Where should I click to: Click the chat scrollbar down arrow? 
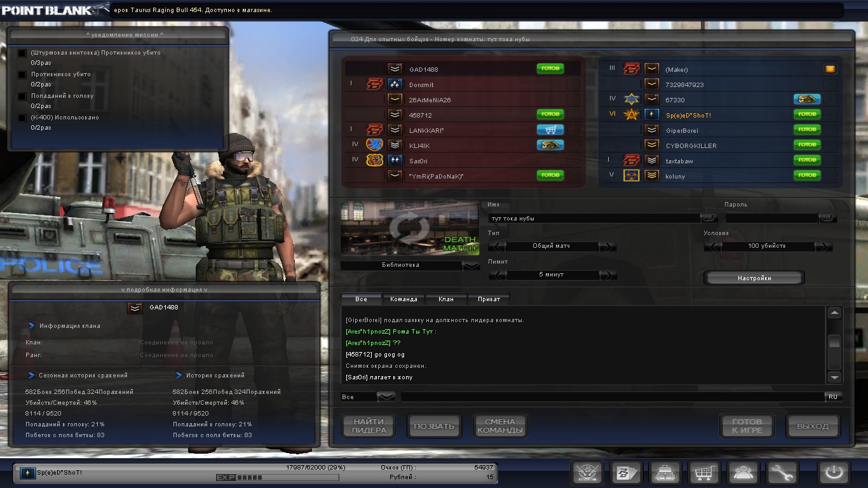[834, 377]
